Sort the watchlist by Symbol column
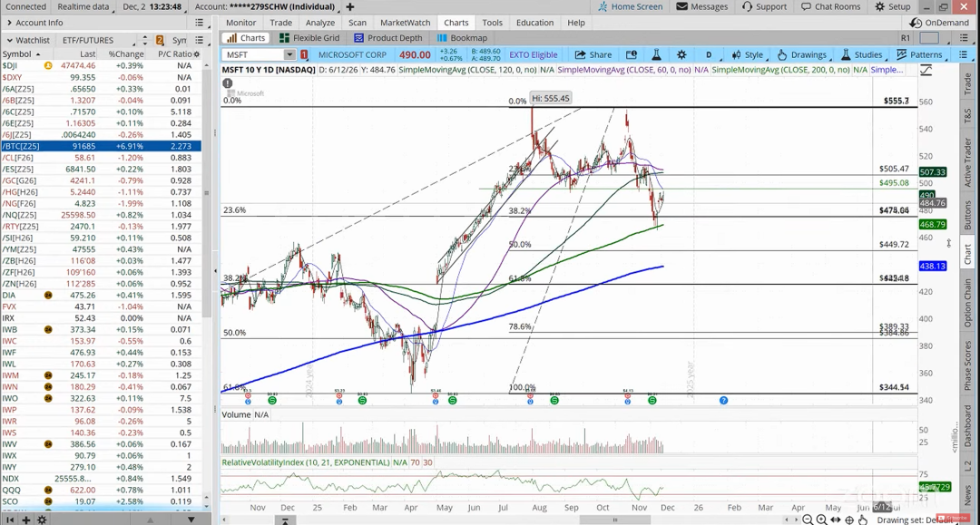Viewport: 980px width, 525px height. 21,54
